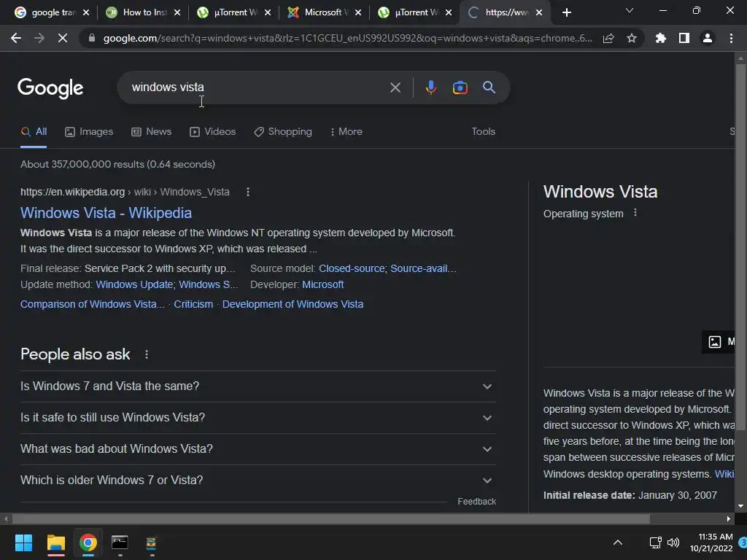Open People also ask options menu
This screenshot has height=560, width=747.
point(147,354)
